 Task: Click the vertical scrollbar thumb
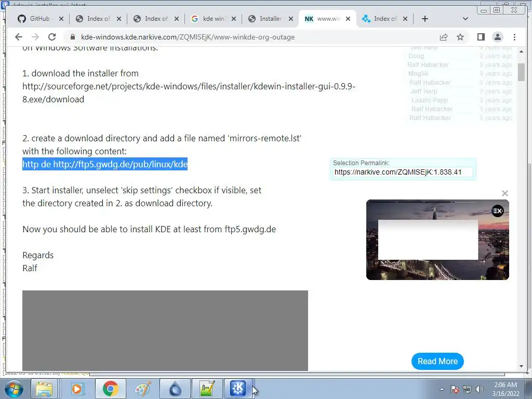pos(521,72)
